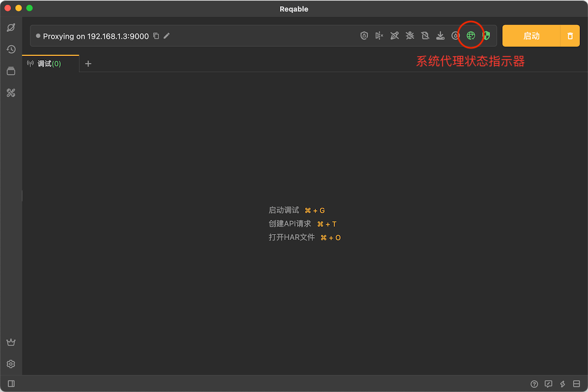Click the network throttling drop icon
The height and width of the screenshot is (392, 588).
pos(456,35)
